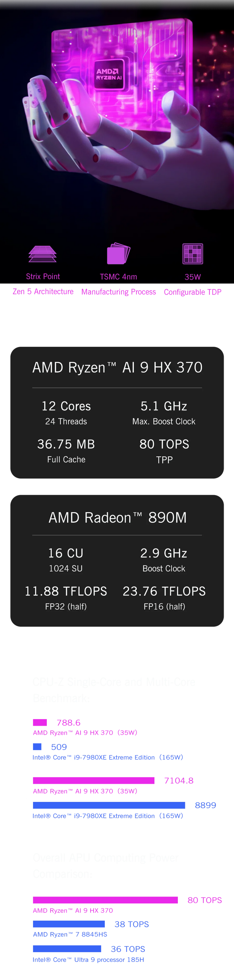Click the AMD Ryzen AI logo on chip
The width and height of the screenshot is (234, 980).
coord(109,74)
